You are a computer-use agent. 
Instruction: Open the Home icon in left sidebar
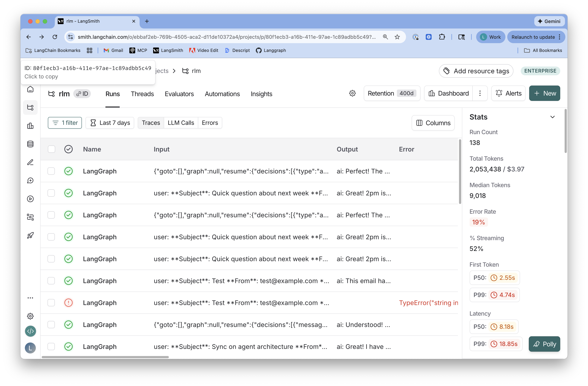coord(30,89)
